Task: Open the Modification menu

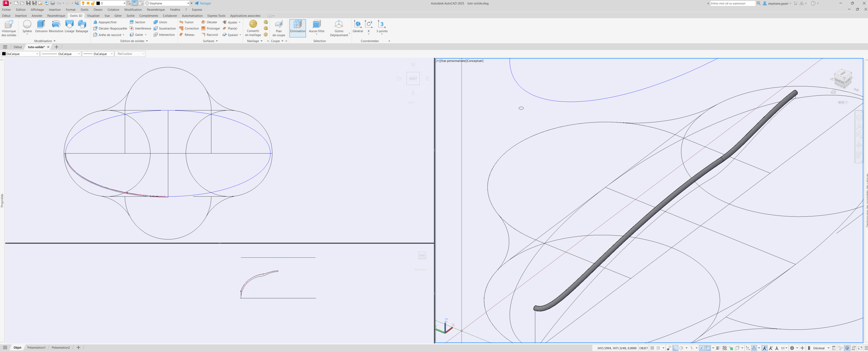Action: click(x=133, y=9)
